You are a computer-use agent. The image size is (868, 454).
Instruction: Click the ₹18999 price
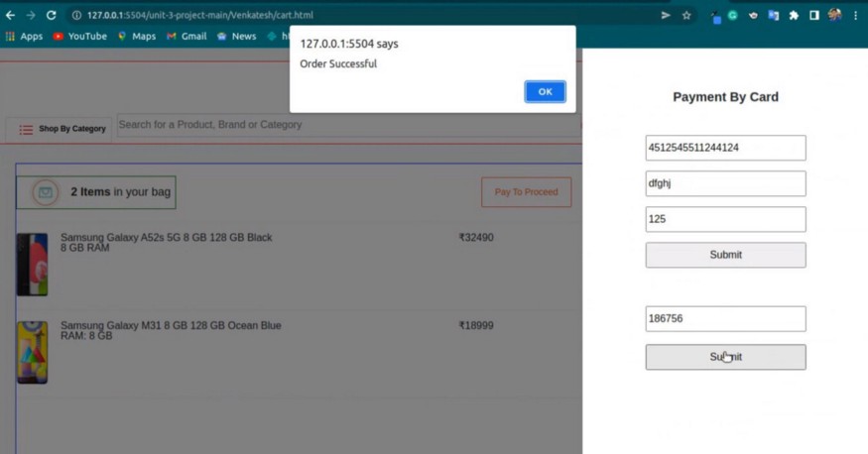pos(476,325)
